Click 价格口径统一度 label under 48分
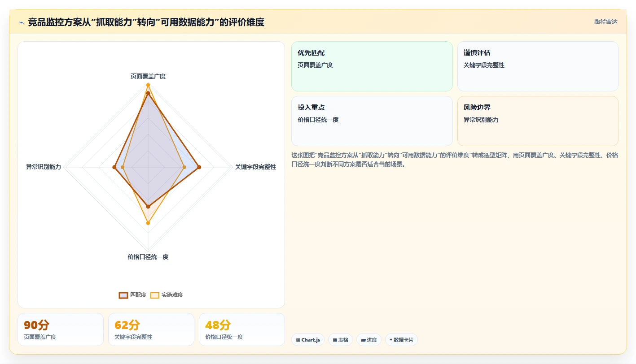Viewport: 636px width, 364px height. (224, 337)
